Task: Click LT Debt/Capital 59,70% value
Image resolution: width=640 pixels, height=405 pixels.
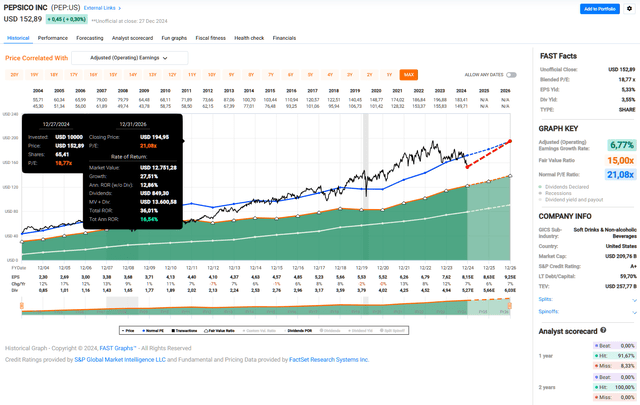Action: (x=628, y=276)
